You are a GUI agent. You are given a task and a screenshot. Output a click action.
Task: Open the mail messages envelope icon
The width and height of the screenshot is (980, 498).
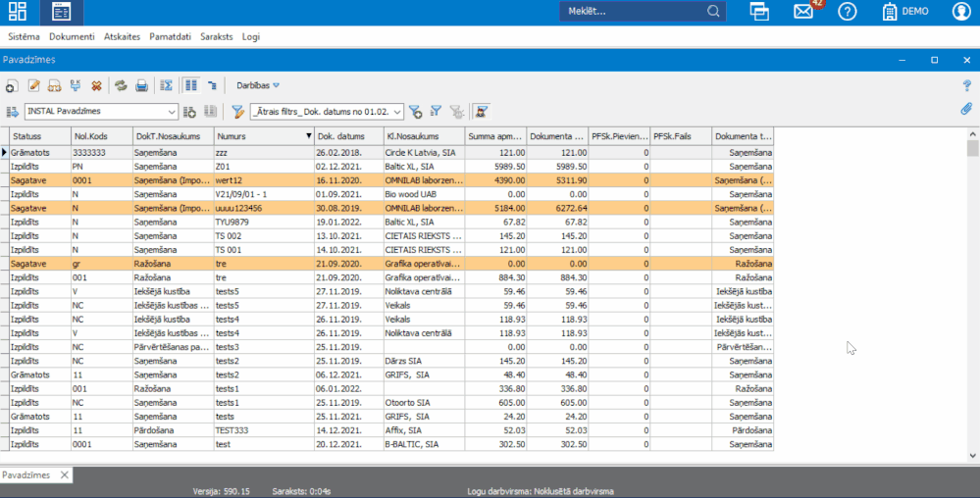tap(803, 11)
